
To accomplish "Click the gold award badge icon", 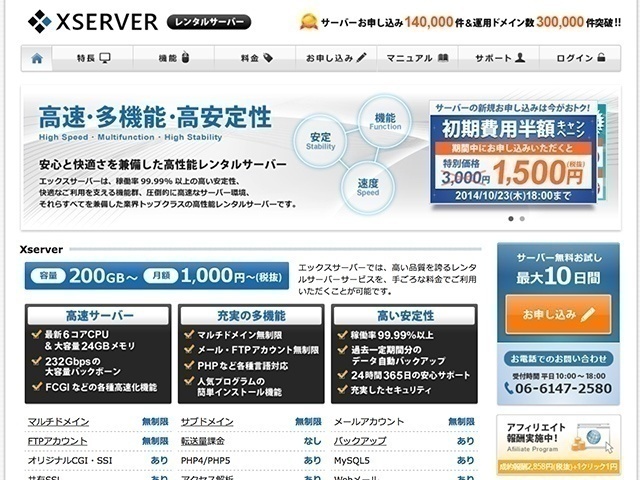I will (x=309, y=22).
